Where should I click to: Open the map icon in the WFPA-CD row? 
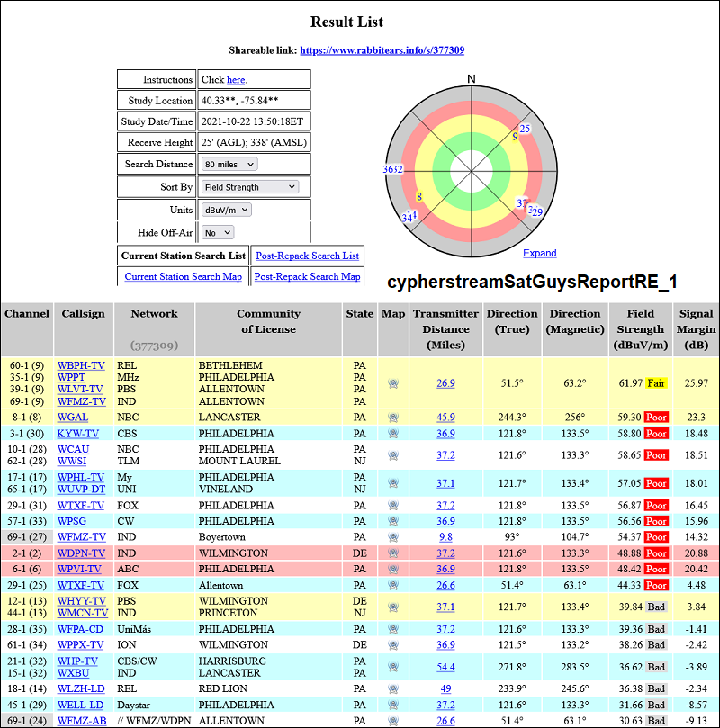[393, 629]
